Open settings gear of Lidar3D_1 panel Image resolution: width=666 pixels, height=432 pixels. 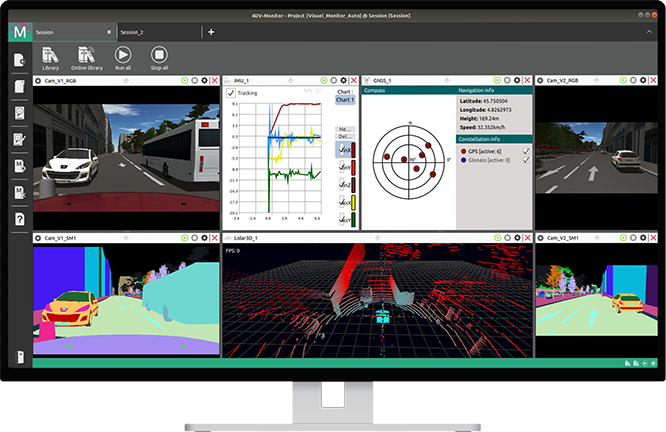point(519,239)
